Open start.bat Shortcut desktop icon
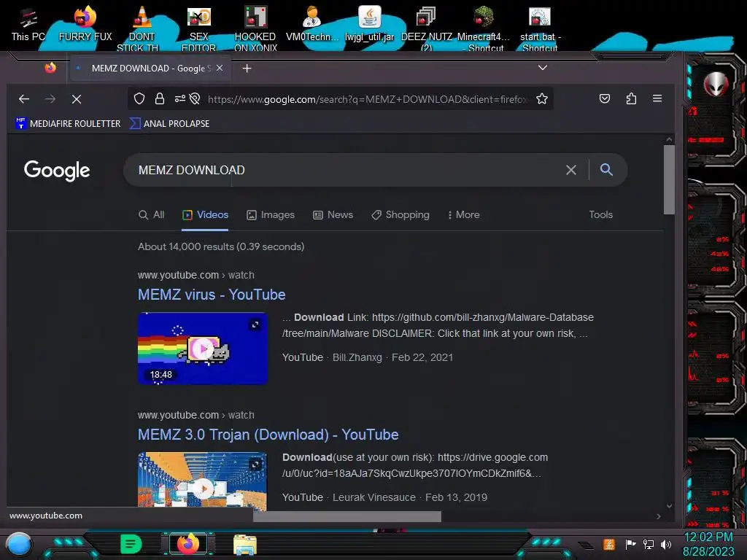This screenshot has height=560, width=747. (540, 28)
